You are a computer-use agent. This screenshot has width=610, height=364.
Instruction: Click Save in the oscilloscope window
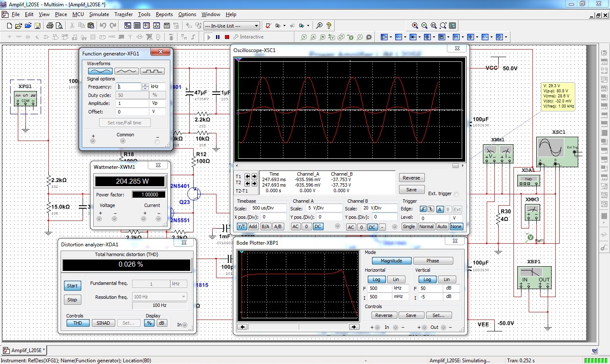coord(411,190)
